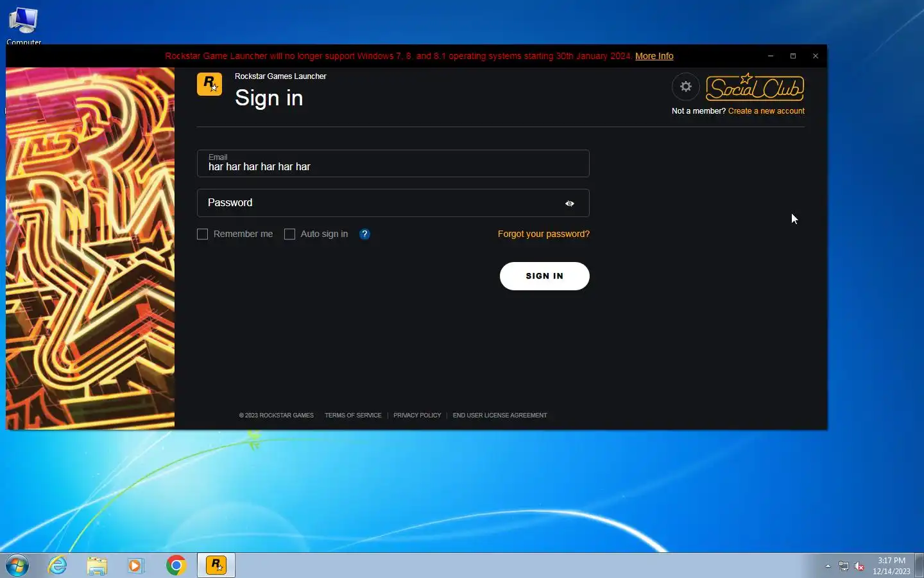Click the Social Club logo

tap(755, 87)
